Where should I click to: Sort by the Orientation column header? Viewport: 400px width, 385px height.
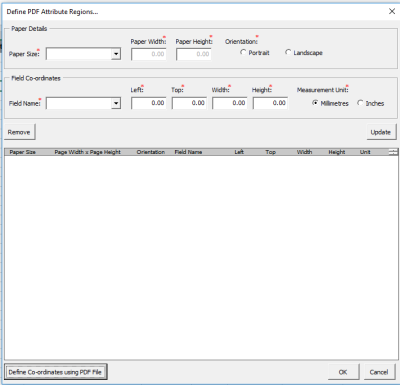(x=151, y=152)
